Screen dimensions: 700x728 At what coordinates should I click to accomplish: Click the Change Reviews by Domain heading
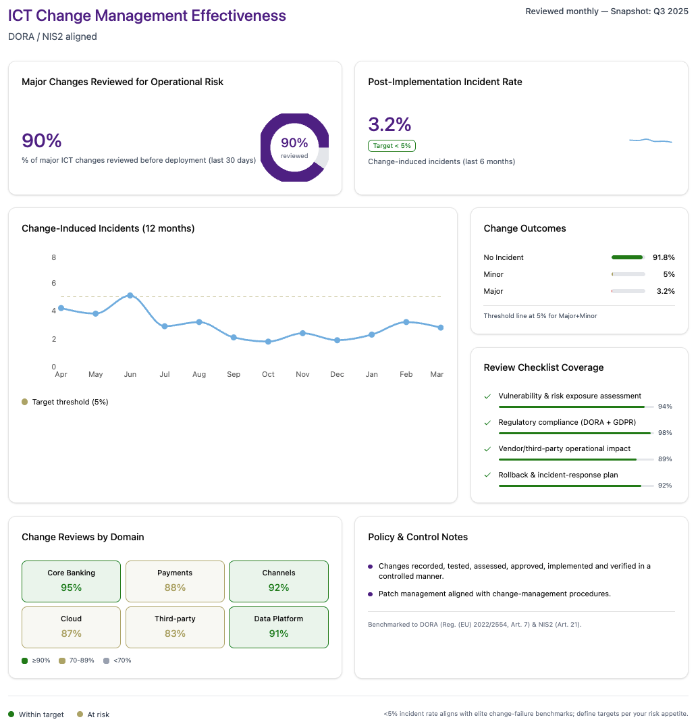[x=82, y=537]
